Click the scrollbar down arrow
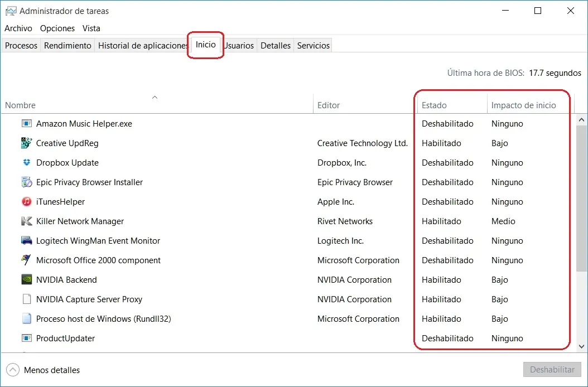 (x=582, y=346)
